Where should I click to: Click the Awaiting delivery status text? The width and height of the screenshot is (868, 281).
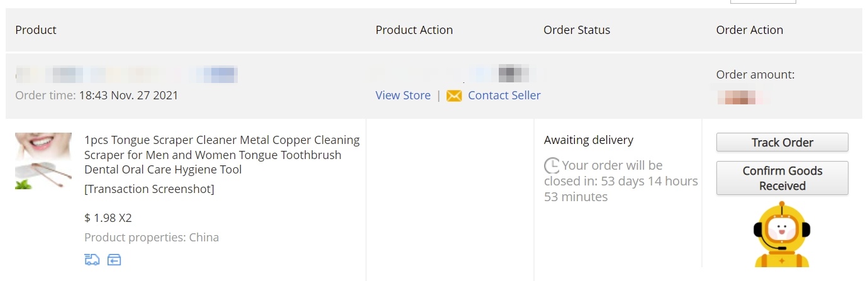588,140
